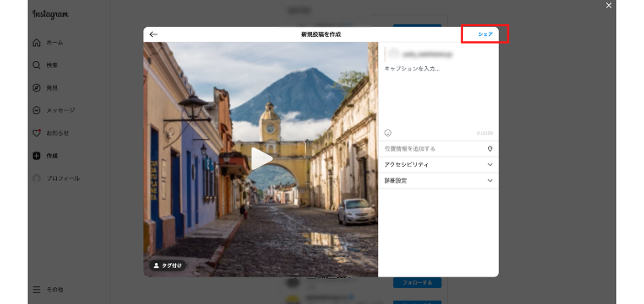Expand the アクセシビリティ section chevron
The width and height of the screenshot is (644, 304).
coord(490,164)
